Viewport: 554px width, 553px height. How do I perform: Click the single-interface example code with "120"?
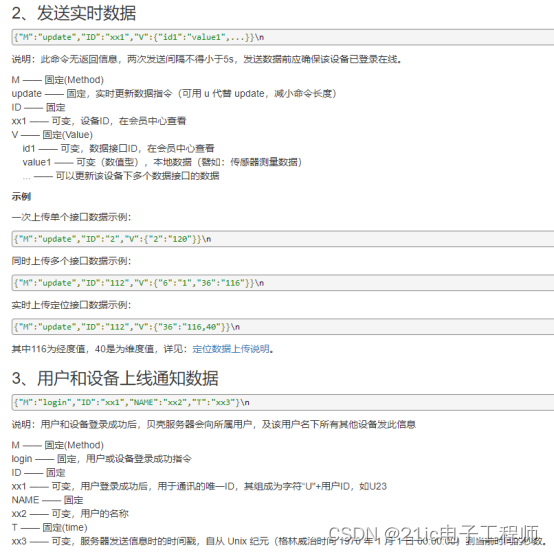[x=283, y=239]
